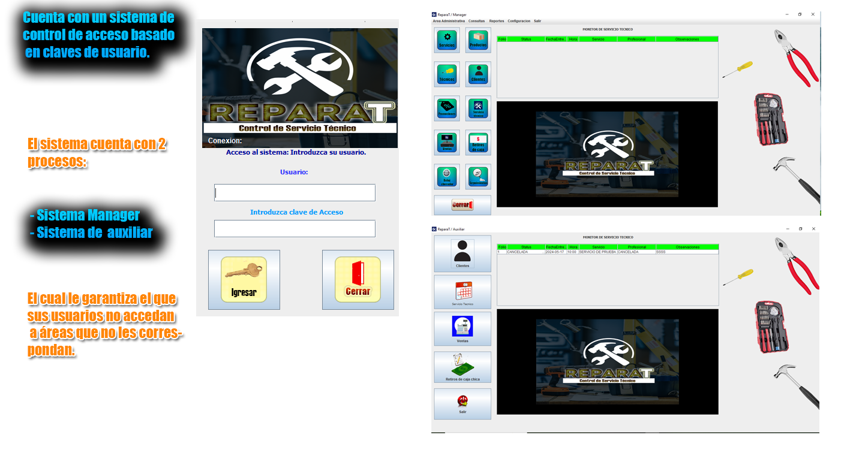Open Promociones with the percent tag icon
The width and height of the screenshot is (868, 450).
click(447, 108)
